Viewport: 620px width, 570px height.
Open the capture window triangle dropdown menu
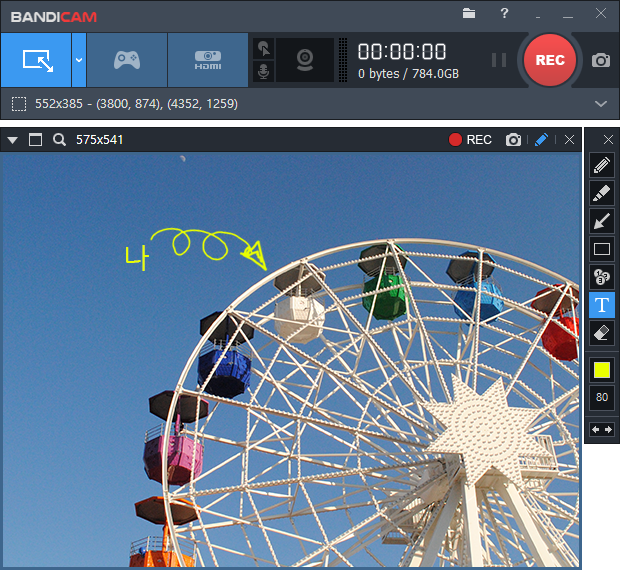click(12, 140)
